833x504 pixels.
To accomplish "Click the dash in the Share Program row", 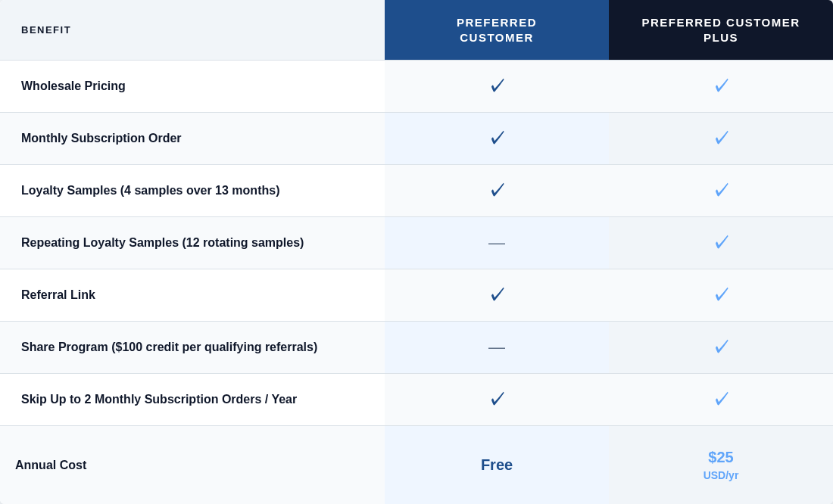I will point(497,347).
